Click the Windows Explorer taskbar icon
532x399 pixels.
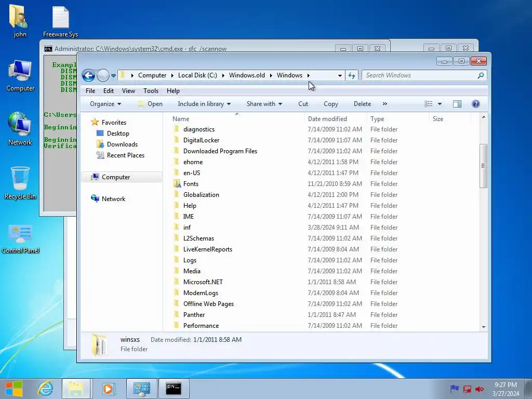point(76,388)
